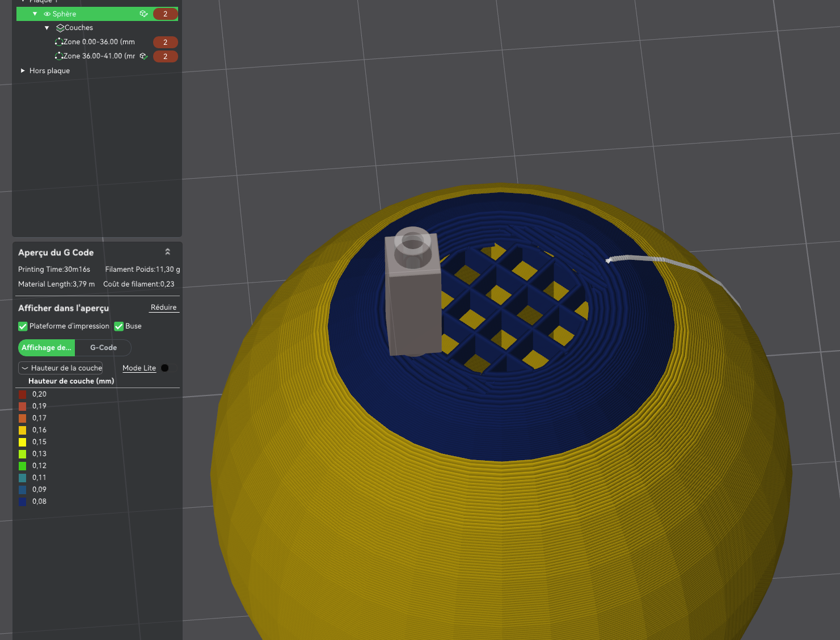Image resolution: width=840 pixels, height=640 pixels.
Task: Click the Filament Poids:11,30 g text
Action: point(142,270)
